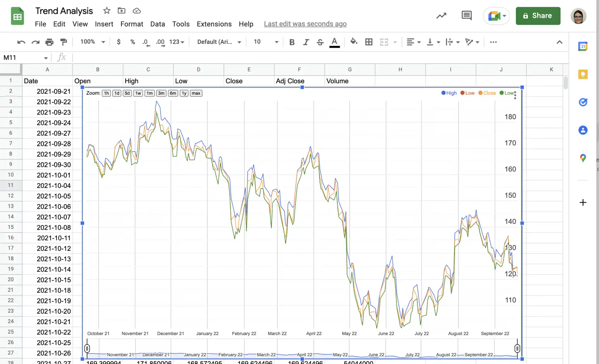Open borders options

coord(369,42)
